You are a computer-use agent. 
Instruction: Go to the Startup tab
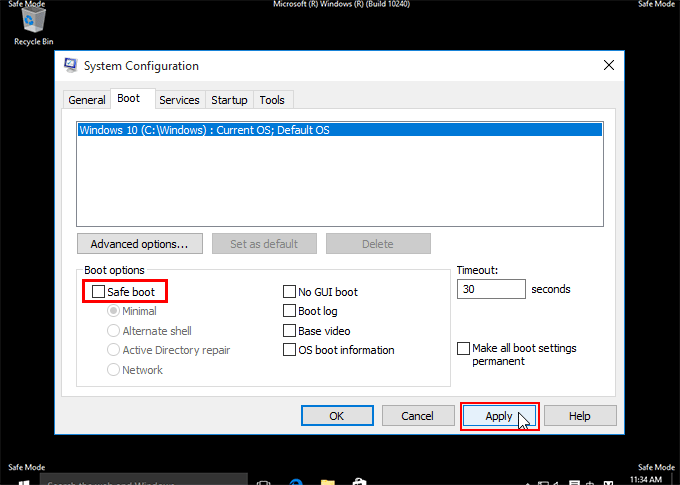point(229,100)
